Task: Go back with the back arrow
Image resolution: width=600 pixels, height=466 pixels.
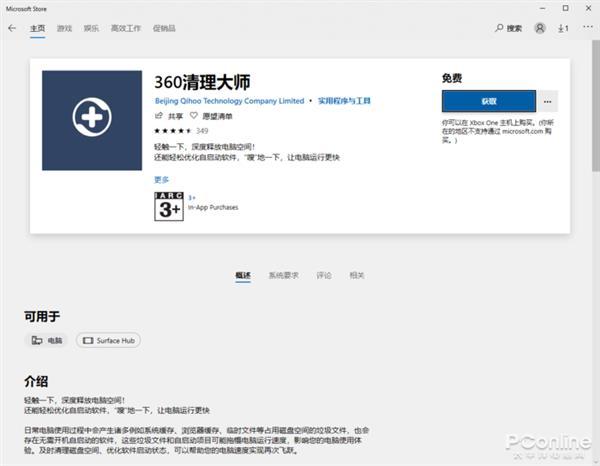Action: [x=12, y=28]
